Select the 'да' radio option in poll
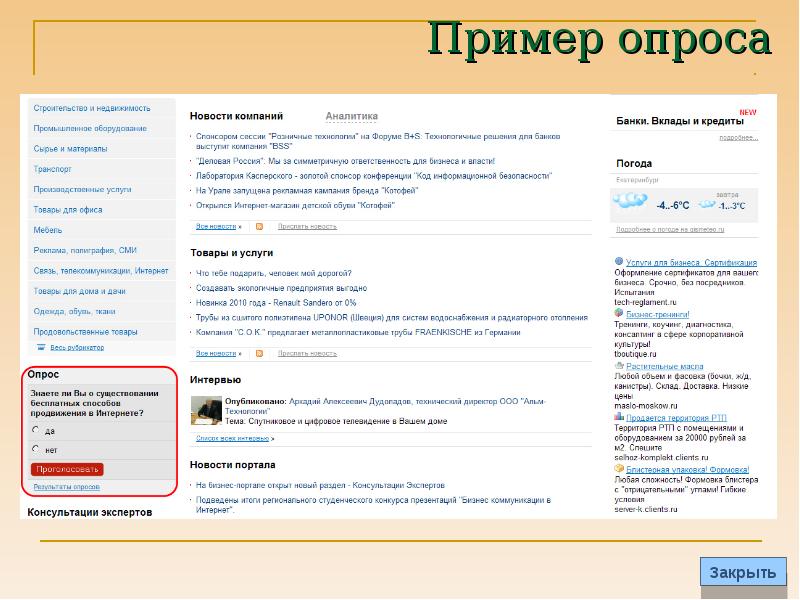Viewport: 800px width, 600px height. [x=37, y=430]
